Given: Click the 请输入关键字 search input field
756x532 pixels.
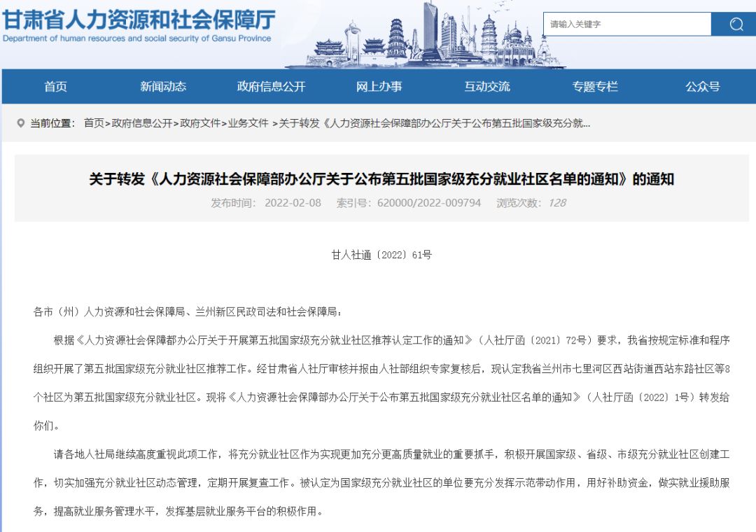Looking at the screenshot, I should (626, 24).
